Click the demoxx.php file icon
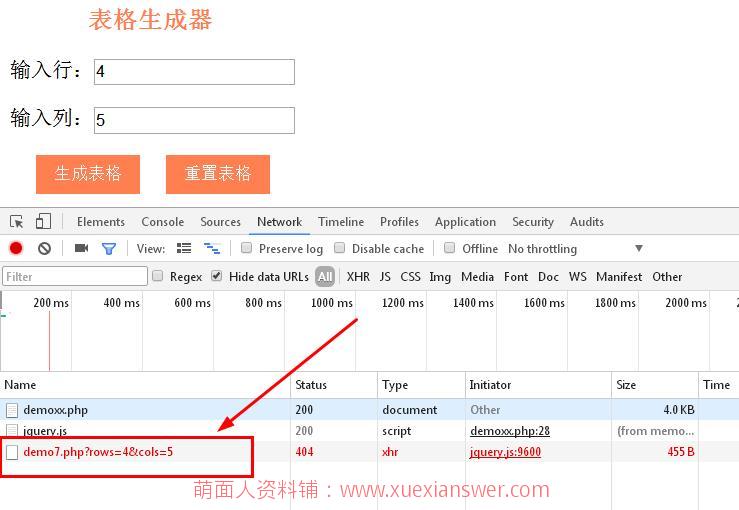This screenshot has width=739, height=510. tap(12, 410)
